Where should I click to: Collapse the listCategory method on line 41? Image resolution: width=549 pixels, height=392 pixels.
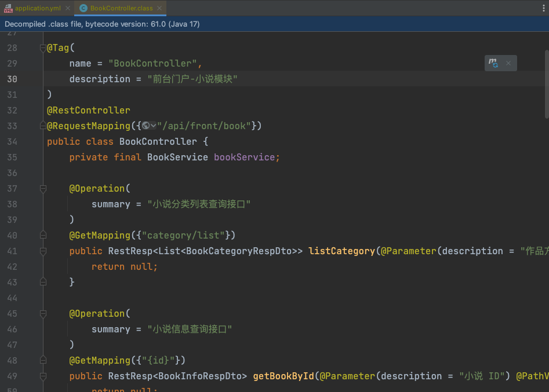43,251
